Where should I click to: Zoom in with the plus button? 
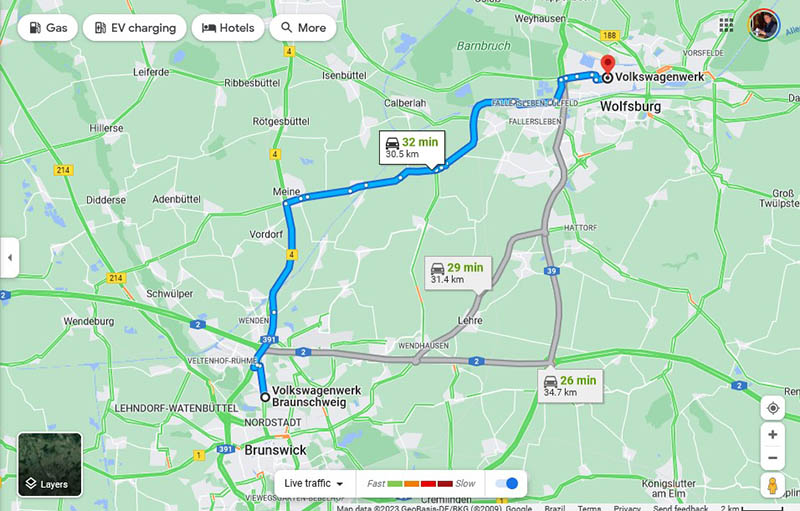(772, 435)
